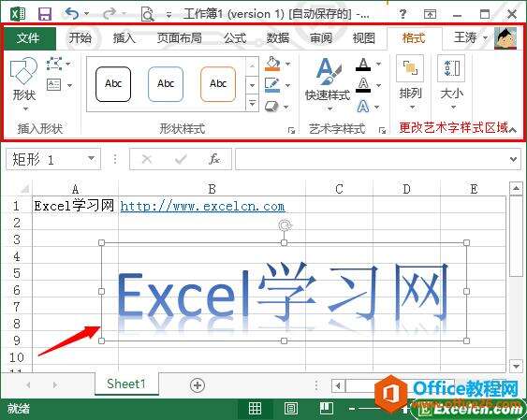Expand the Text Outline dropdown arrow
527x420 pixels.
pos(378,85)
